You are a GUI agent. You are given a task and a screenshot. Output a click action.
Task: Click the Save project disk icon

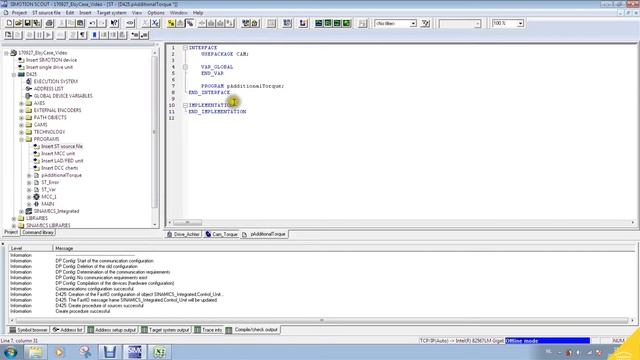click(27, 23)
